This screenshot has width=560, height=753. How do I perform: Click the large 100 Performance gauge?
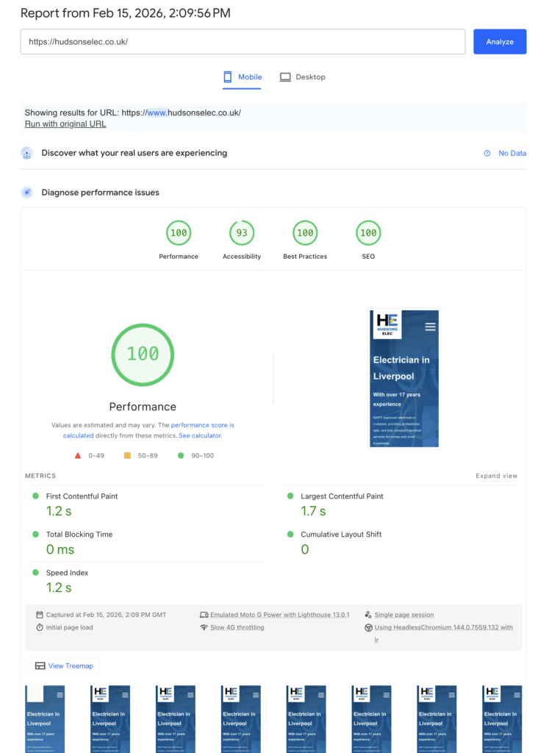tap(143, 354)
